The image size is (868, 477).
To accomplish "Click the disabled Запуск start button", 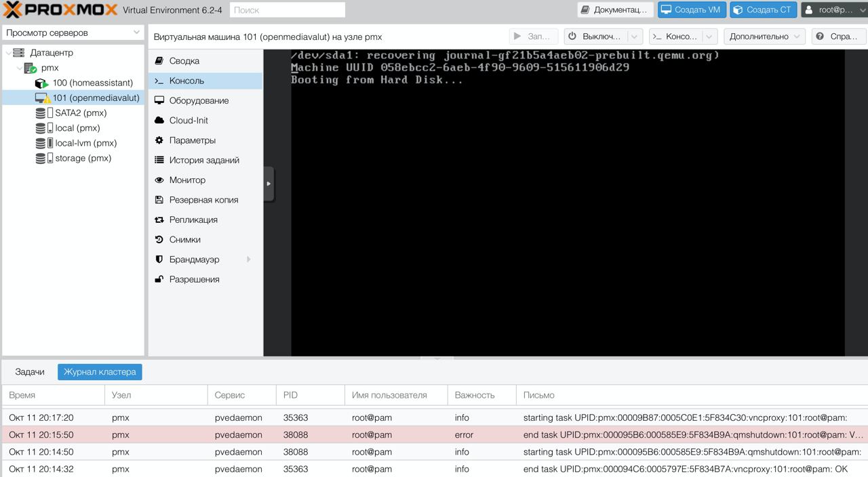I will (x=534, y=37).
